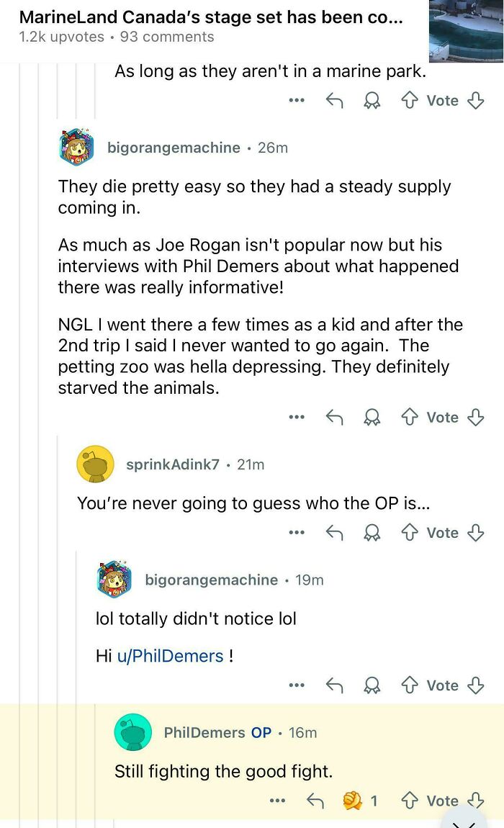Upvote bigorangemachine's comment about Joe Rogan
The height and width of the screenshot is (828, 504).
pos(409,417)
